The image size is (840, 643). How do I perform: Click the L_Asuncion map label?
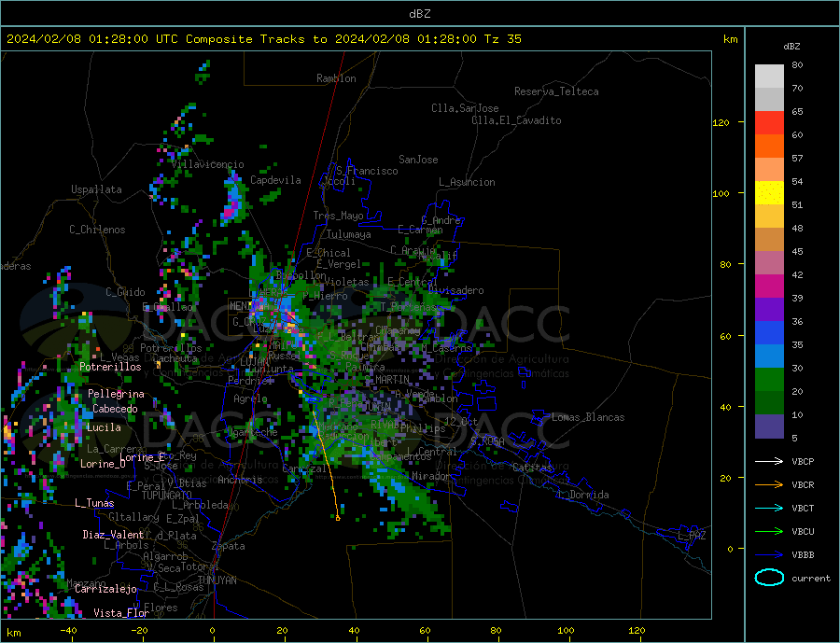coord(467,182)
